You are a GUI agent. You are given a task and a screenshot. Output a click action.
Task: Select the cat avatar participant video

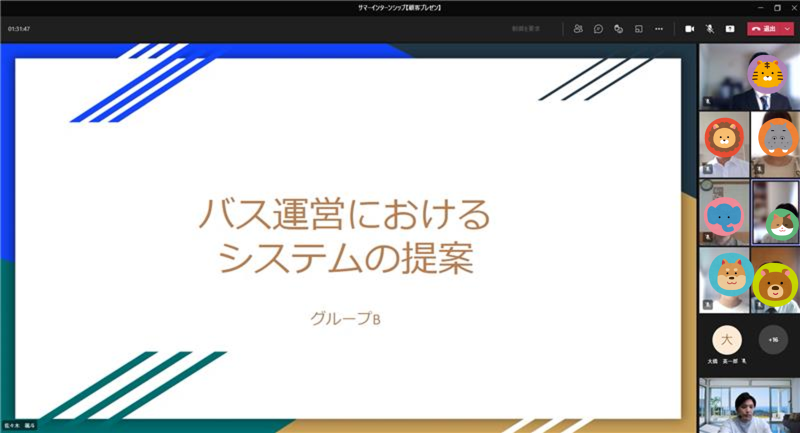click(775, 213)
